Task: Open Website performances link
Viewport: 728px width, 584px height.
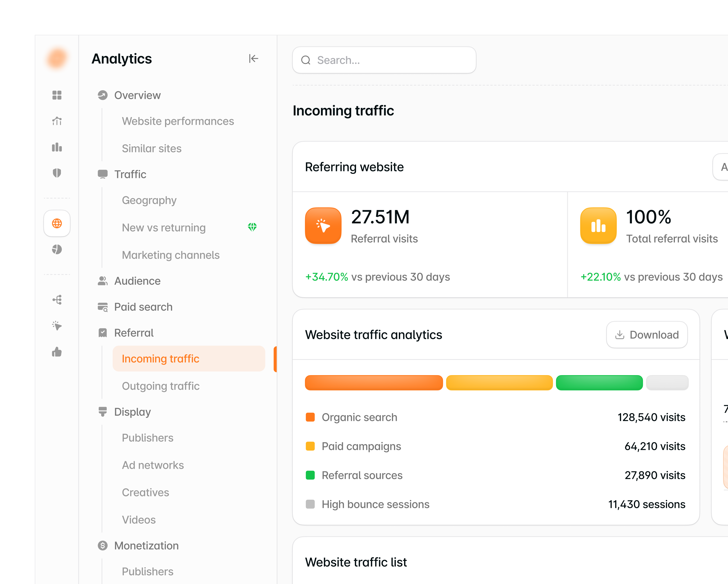Action: tap(178, 121)
